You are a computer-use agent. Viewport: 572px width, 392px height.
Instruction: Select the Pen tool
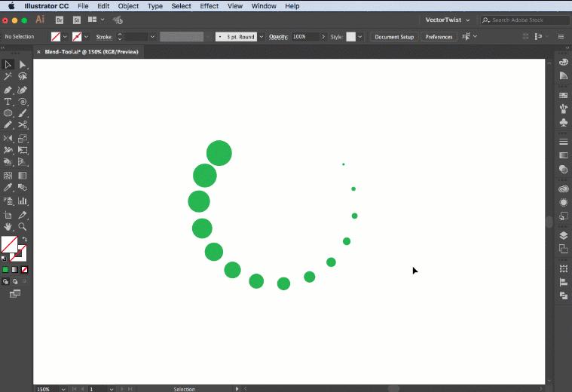pos(8,90)
